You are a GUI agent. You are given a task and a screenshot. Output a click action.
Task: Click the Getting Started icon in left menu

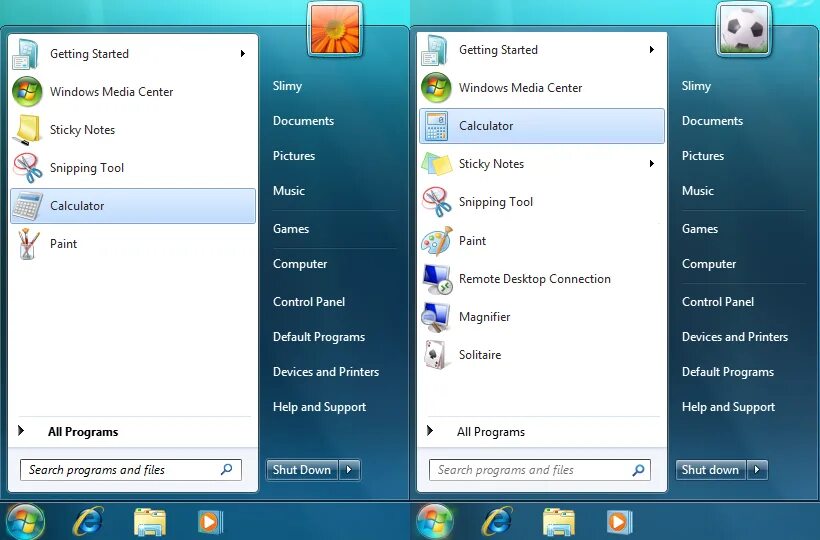tap(26, 54)
